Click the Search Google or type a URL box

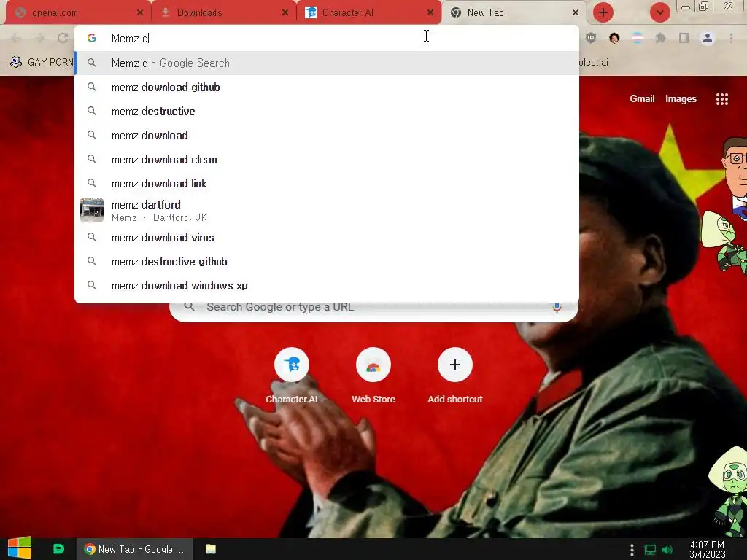point(374,309)
